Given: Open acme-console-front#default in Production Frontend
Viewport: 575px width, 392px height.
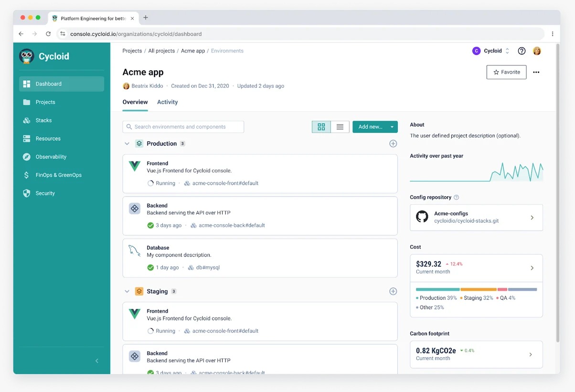Looking at the screenshot, I should 225,183.
